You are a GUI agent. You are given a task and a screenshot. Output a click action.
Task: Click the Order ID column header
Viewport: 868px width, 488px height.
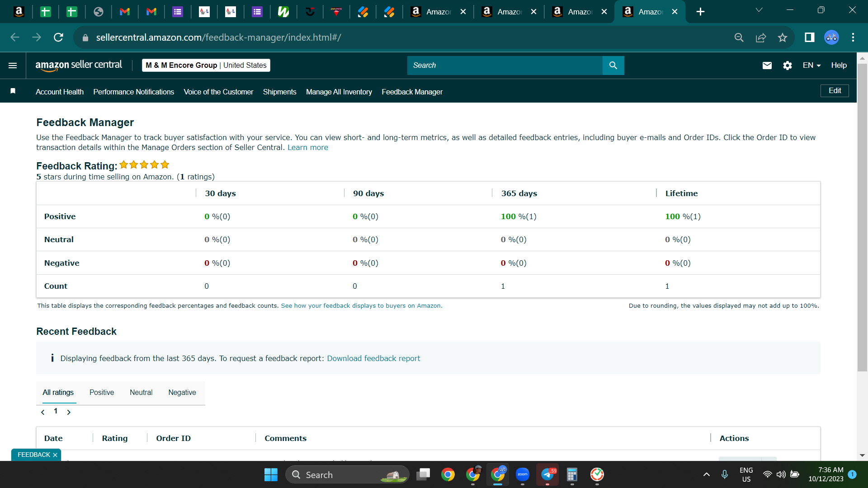click(173, 438)
